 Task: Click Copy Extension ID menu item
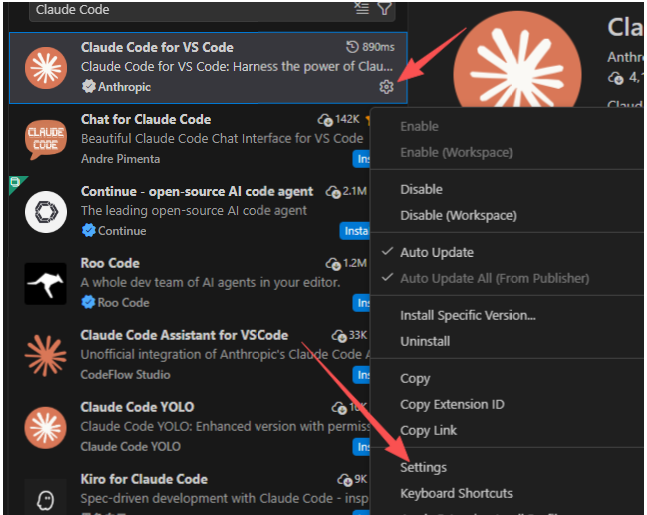pyautogui.click(x=452, y=405)
